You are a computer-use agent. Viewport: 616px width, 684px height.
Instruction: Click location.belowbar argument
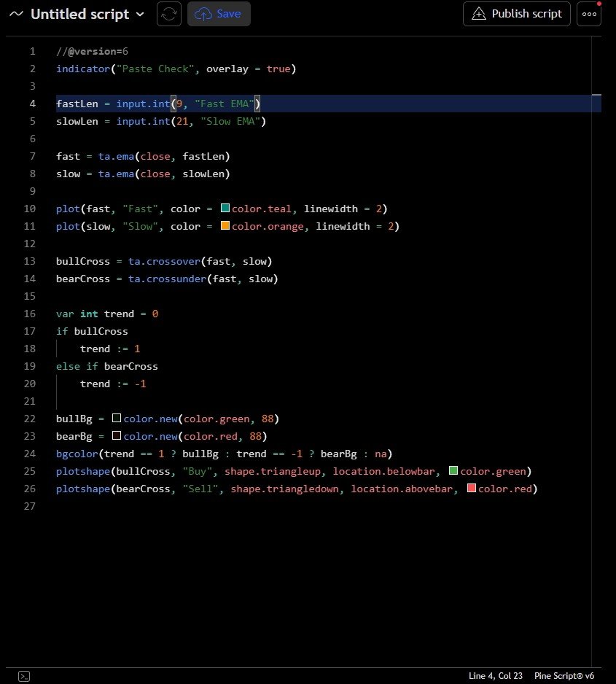384,471
